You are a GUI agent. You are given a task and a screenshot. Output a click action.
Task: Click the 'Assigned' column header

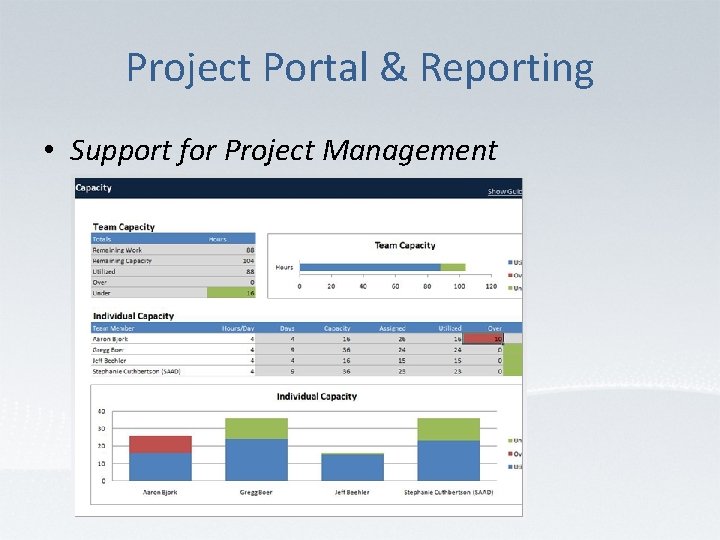click(x=392, y=328)
